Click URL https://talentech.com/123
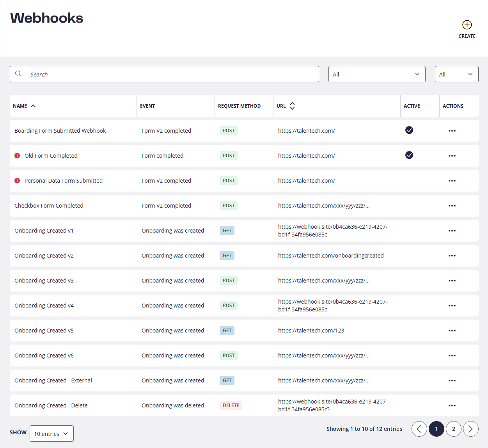The height and width of the screenshot is (448, 488). [x=311, y=331]
